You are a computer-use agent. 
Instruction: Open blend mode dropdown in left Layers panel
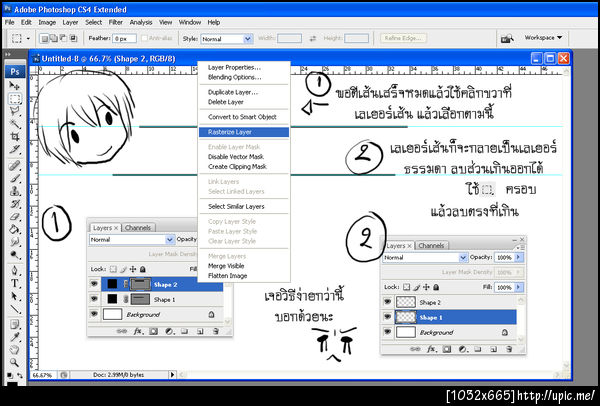[132, 240]
